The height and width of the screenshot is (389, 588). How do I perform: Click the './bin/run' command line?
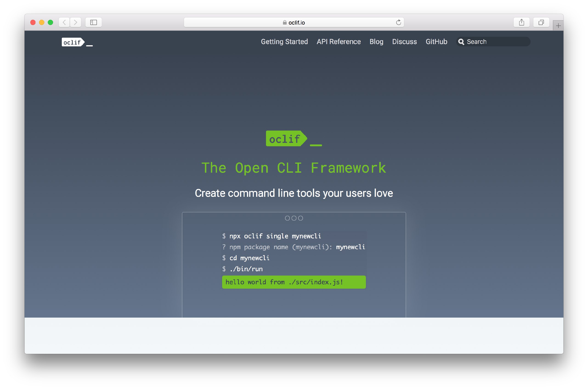click(x=242, y=269)
